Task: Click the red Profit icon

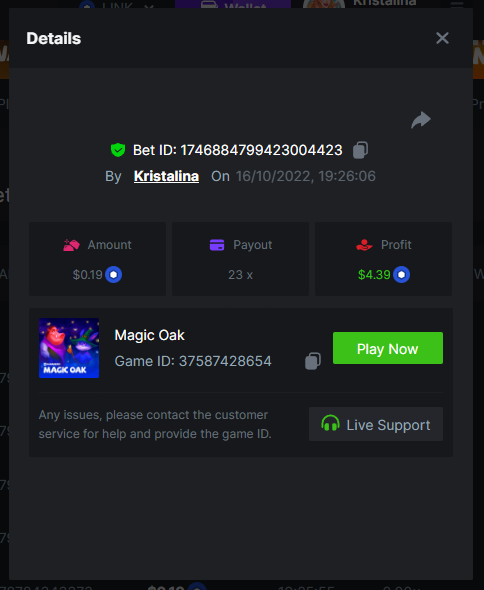Action: point(364,245)
